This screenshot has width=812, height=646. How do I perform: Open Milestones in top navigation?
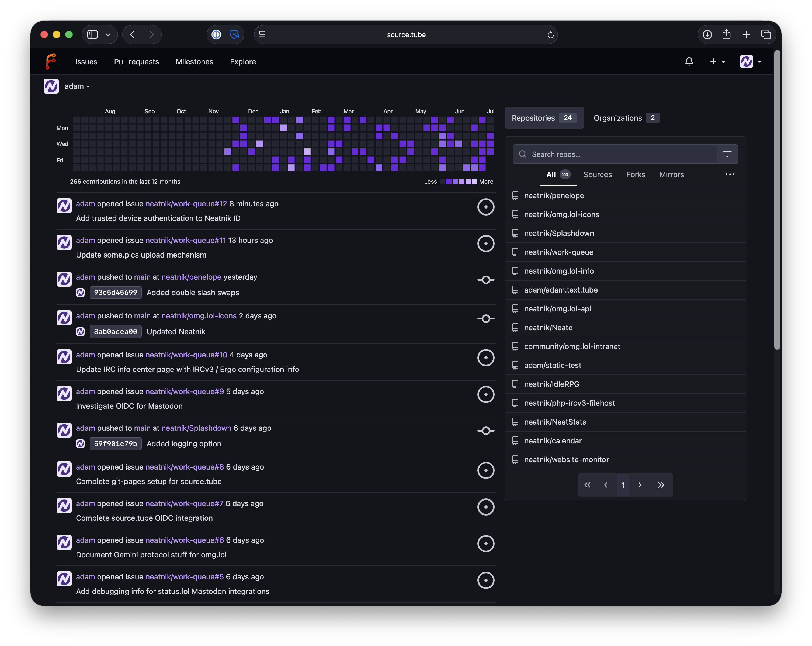click(194, 61)
